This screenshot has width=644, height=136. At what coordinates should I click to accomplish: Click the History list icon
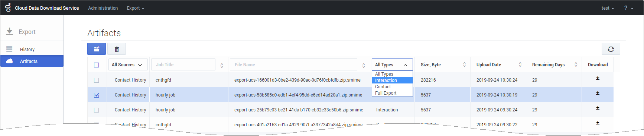tap(9, 49)
